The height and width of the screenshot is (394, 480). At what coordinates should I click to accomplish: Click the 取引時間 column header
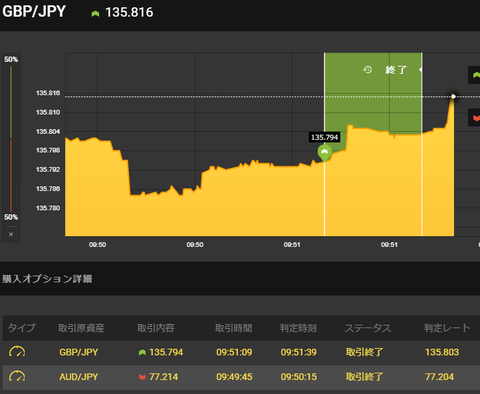pos(233,328)
